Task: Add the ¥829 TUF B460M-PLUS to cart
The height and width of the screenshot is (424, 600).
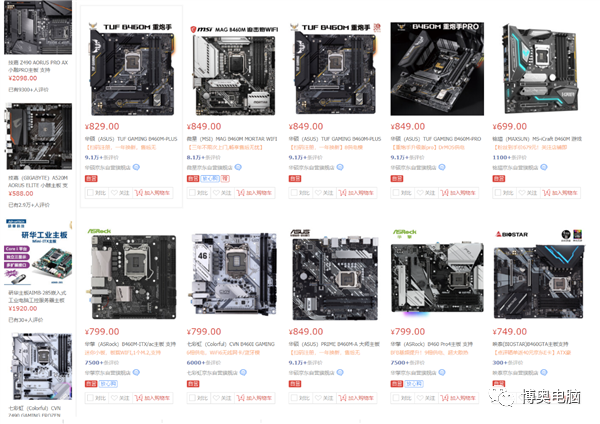Action: click(153, 193)
